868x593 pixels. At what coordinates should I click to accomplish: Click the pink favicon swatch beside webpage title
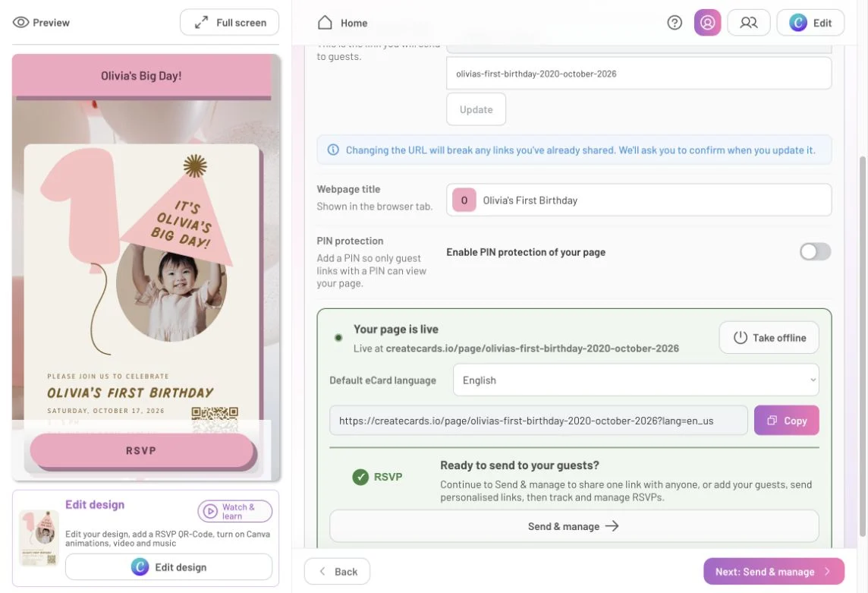coord(464,200)
